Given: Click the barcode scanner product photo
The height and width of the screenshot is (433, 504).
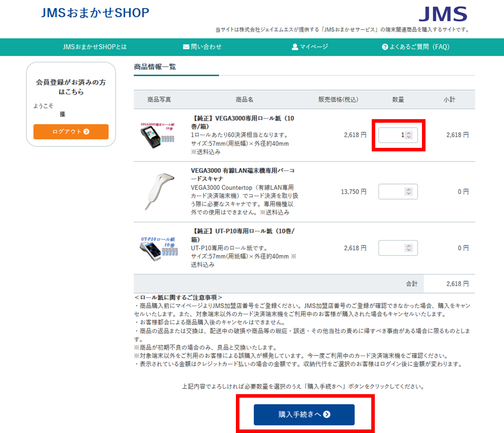Looking at the screenshot, I should 159,192.
